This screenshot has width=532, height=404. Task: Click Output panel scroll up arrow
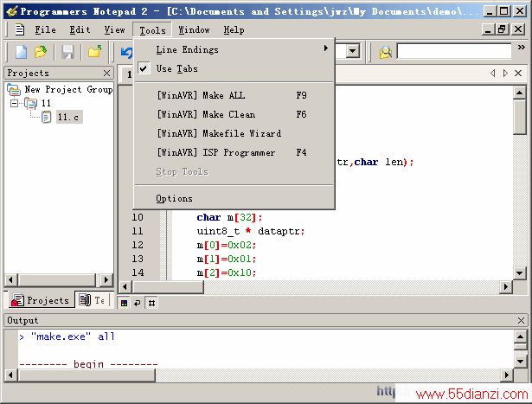pos(521,337)
